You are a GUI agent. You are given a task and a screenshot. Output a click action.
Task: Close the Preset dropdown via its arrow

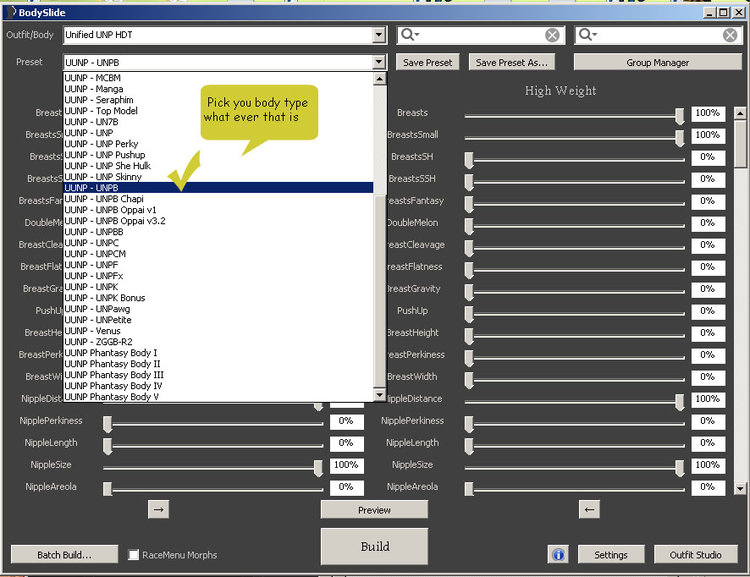click(379, 62)
